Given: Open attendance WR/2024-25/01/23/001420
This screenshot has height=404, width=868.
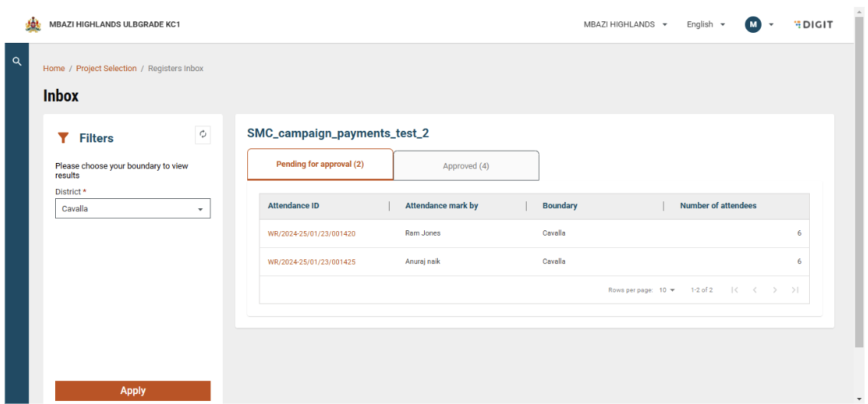Looking at the screenshot, I should coord(312,233).
